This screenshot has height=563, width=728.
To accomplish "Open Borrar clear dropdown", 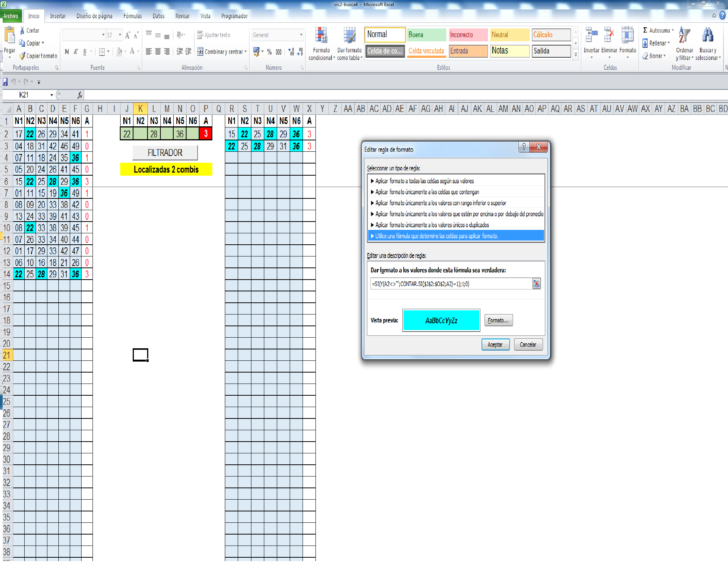I will click(664, 56).
